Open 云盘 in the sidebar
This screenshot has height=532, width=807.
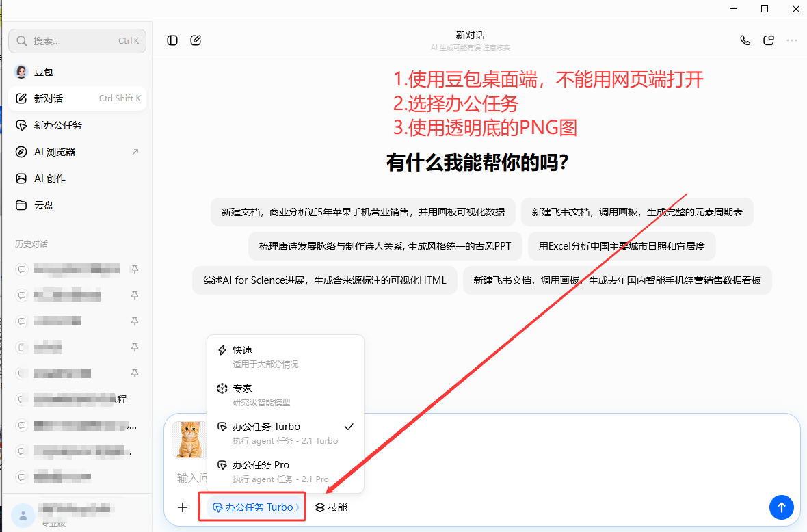(77, 205)
